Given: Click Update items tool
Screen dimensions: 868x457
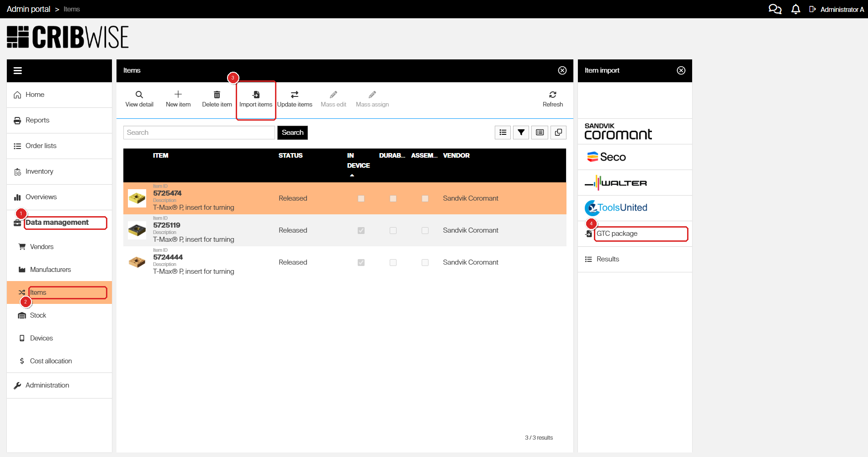Looking at the screenshot, I should [x=295, y=99].
